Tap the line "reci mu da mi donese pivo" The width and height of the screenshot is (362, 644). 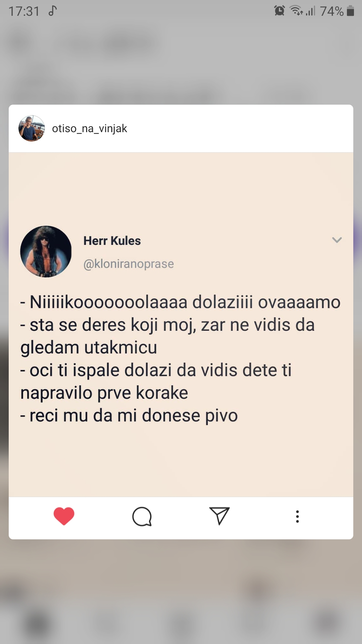click(x=129, y=416)
